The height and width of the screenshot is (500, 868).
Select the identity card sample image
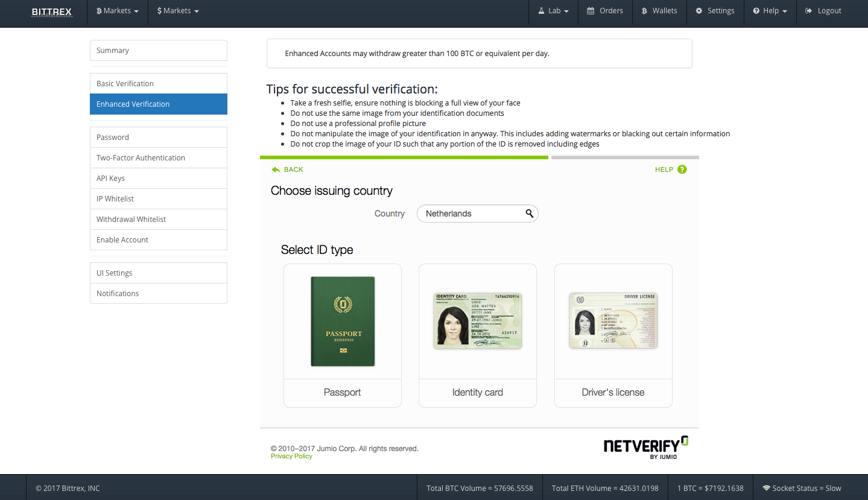478,321
